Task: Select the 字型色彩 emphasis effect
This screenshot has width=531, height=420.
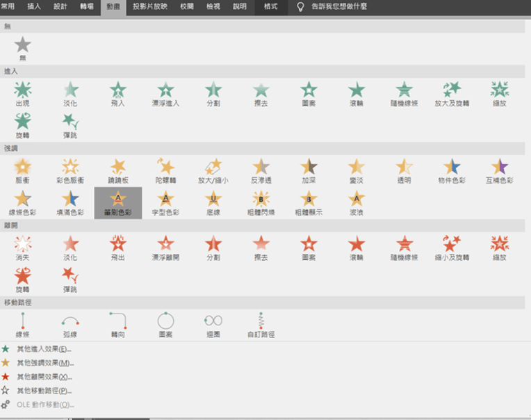Action: coord(165,203)
